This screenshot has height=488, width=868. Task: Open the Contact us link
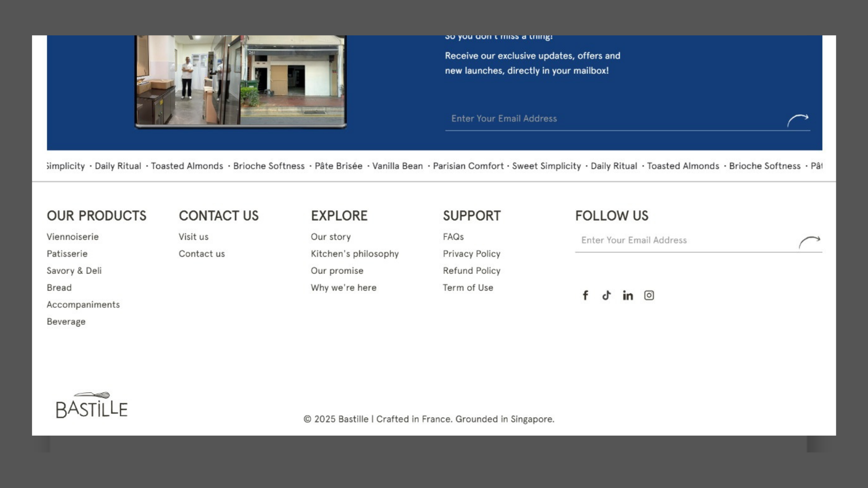[x=202, y=254]
